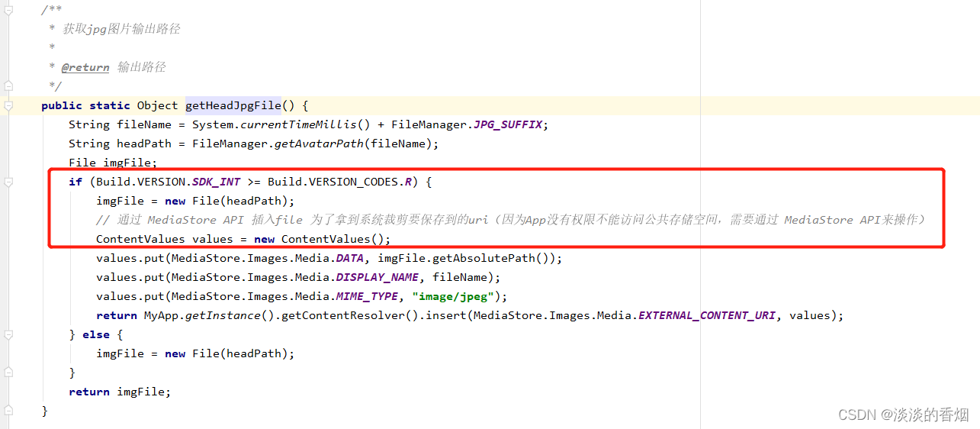Collapse the getHeadJpgFile method fold marker
Screen dimensions: 980x429
tap(8, 105)
